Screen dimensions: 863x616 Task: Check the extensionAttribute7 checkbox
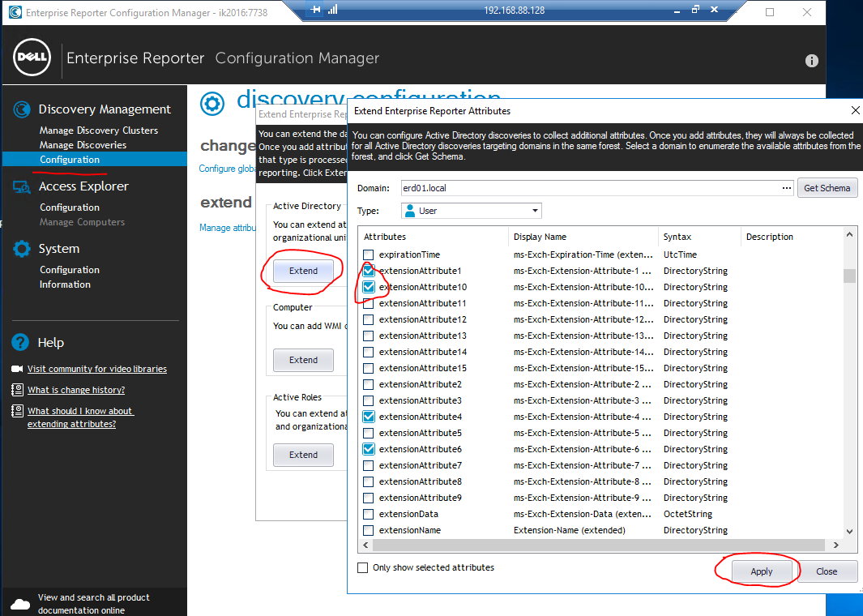(x=368, y=466)
